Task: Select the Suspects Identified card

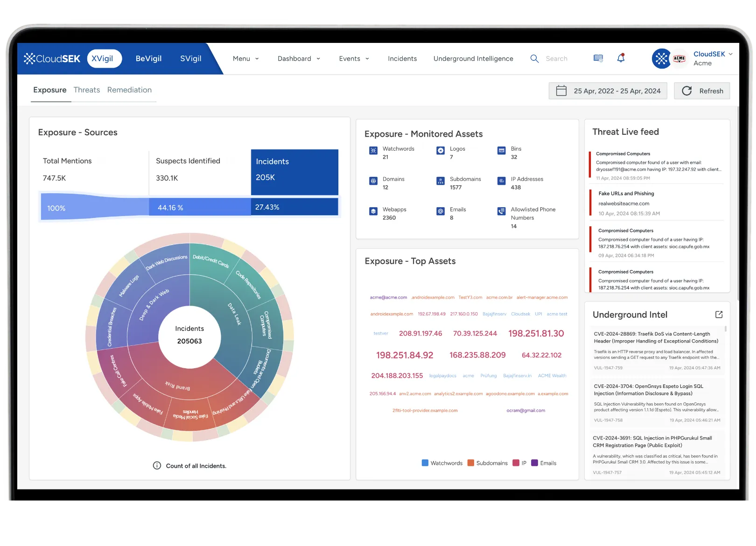Action: coord(200,172)
